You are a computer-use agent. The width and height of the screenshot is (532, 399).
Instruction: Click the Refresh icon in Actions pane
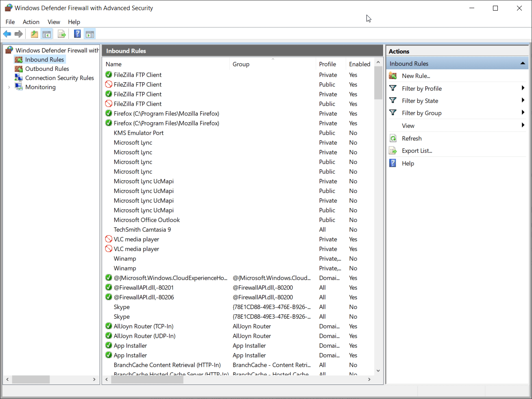(393, 138)
